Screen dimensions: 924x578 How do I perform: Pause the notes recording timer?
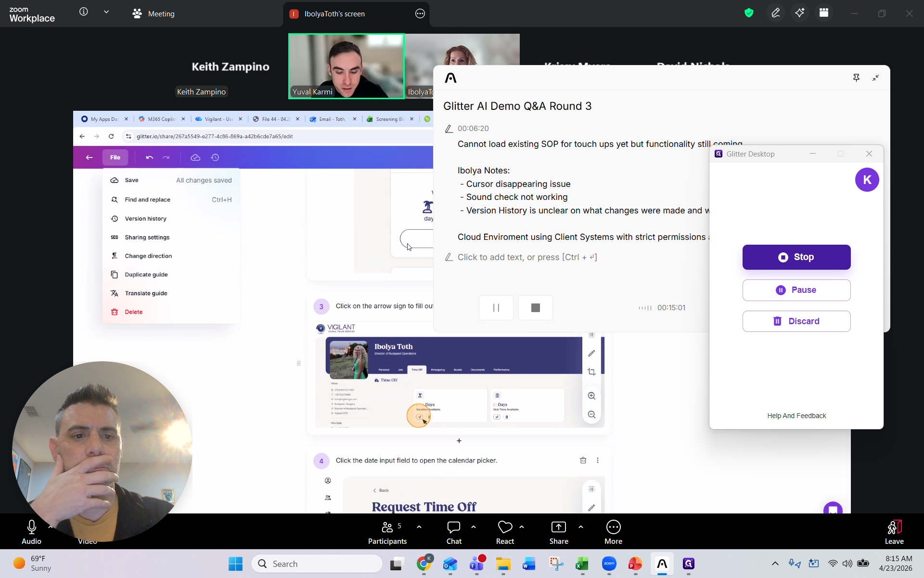click(496, 308)
